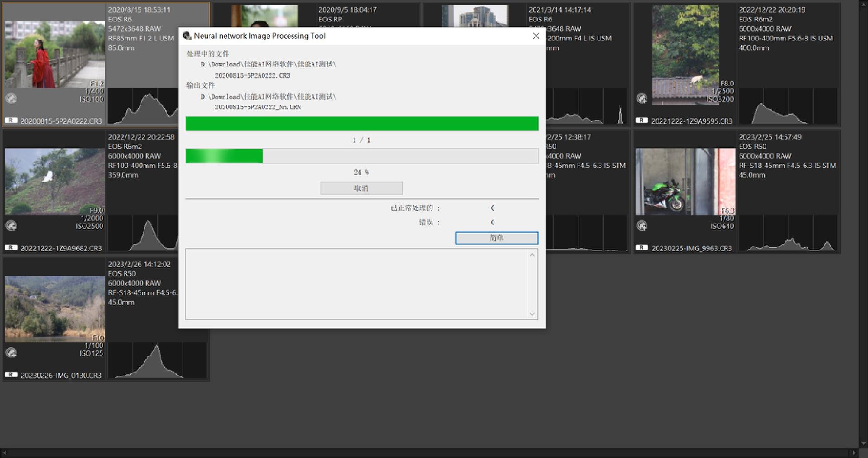868x458 pixels.
Task: Click the 简单 button in the dialog
Action: tap(496, 238)
